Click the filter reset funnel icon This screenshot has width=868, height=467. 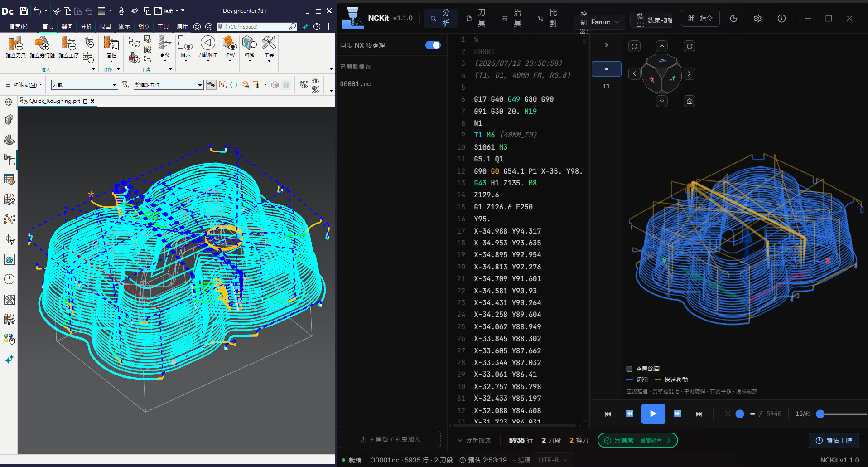(125, 85)
